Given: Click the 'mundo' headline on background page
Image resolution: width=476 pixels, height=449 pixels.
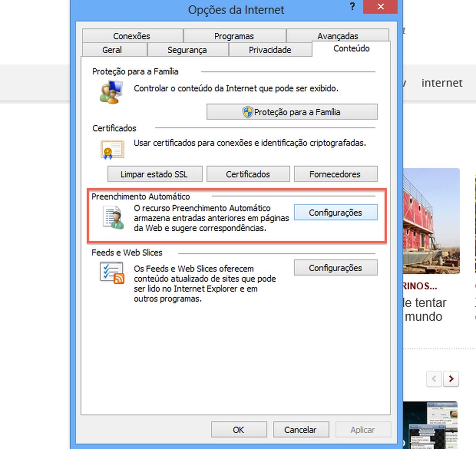Looking at the screenshot, I should pos(423,316).
